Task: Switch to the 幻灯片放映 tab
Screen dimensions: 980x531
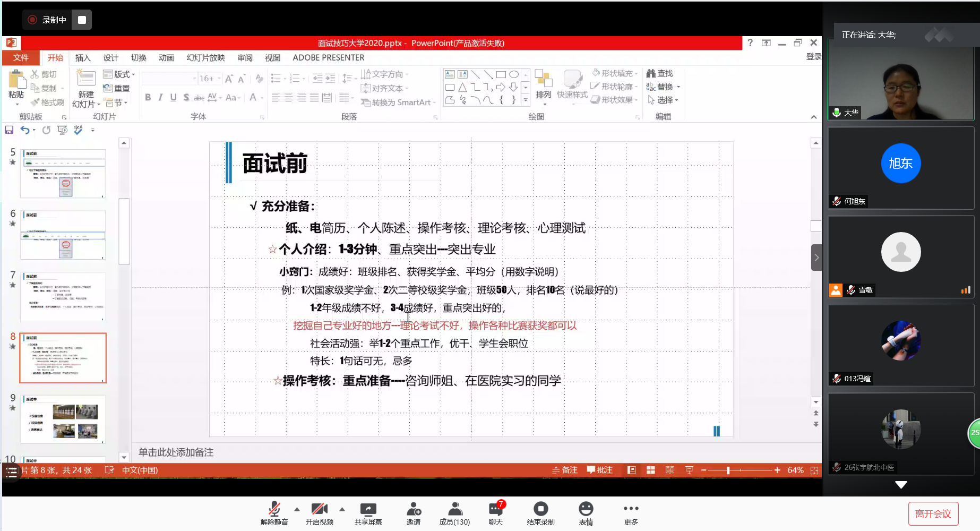Action: click(x=205, y=58)
